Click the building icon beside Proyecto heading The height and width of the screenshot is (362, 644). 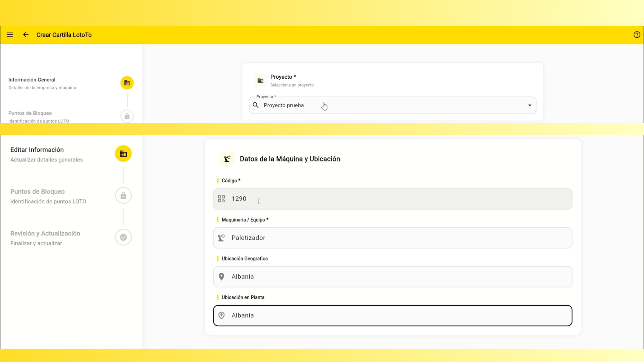click(260, 80)
